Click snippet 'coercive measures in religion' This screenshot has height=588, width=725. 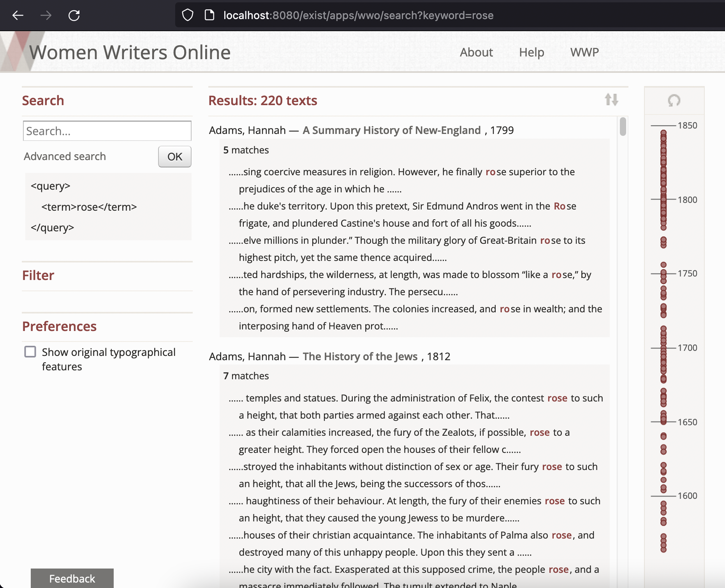(402, 180)
